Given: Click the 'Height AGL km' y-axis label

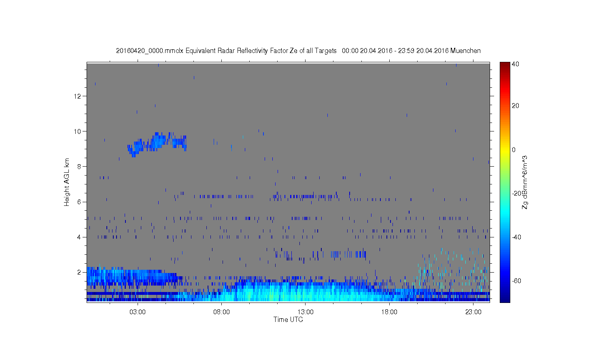Looking at the screenshot, I should (66, 182).
